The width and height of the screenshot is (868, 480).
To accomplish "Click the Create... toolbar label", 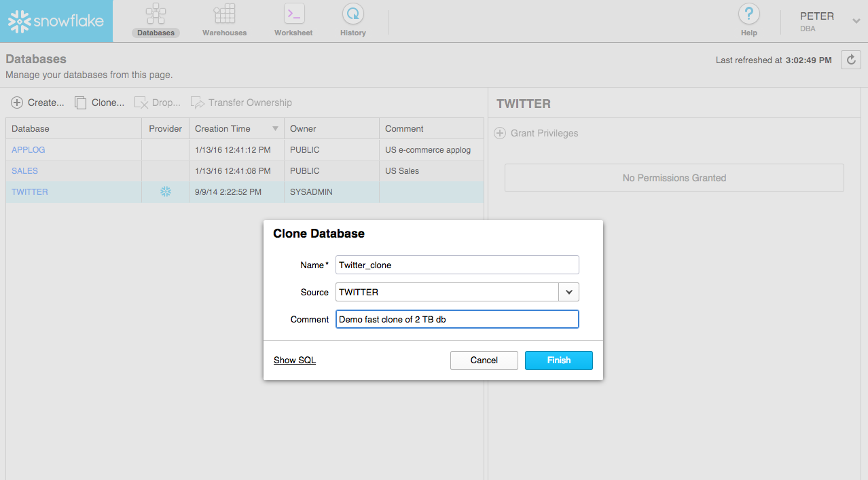I will (46, 103).
